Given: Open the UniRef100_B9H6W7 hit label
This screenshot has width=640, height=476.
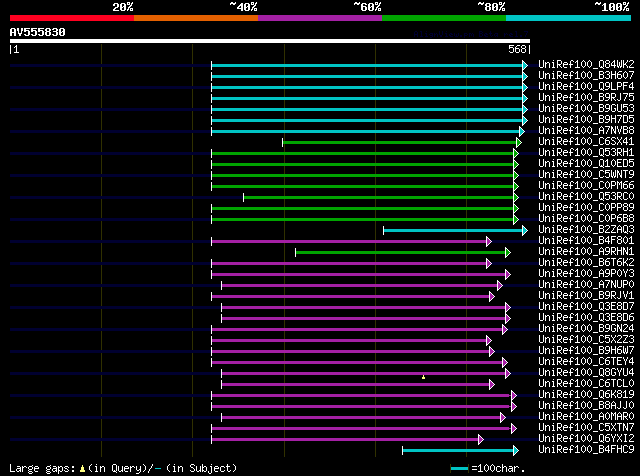Looking at the screenshot, I should [586, 351].
